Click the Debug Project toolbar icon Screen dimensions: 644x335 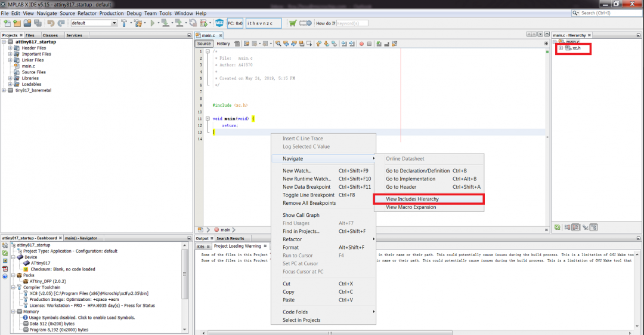203,23
